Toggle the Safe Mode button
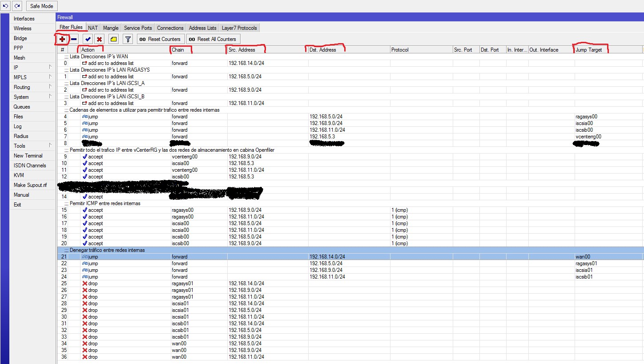644x364 pixels. coord(41,6)
